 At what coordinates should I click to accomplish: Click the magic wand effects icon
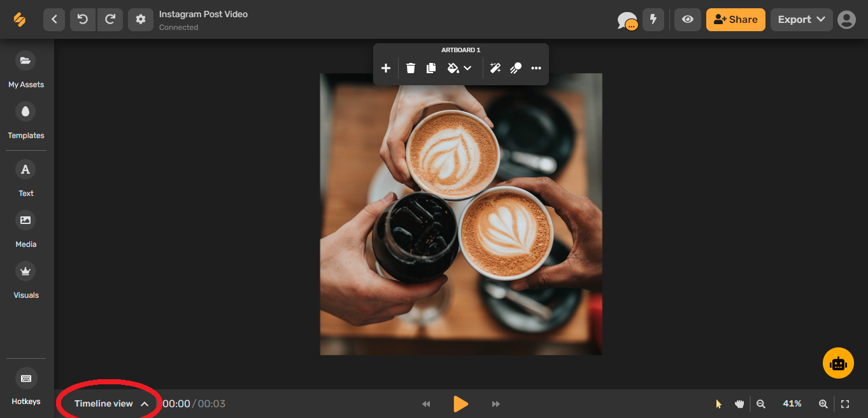pos(495,68)
